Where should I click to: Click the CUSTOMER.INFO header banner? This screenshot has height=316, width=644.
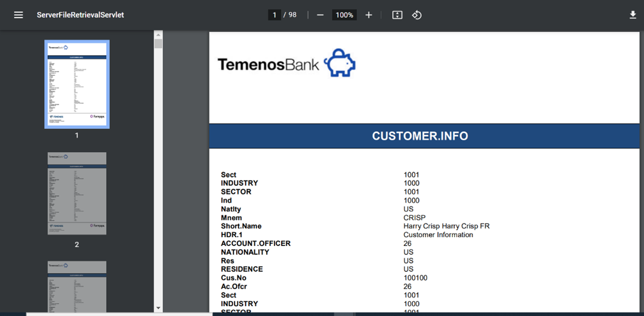pos(420,136)
